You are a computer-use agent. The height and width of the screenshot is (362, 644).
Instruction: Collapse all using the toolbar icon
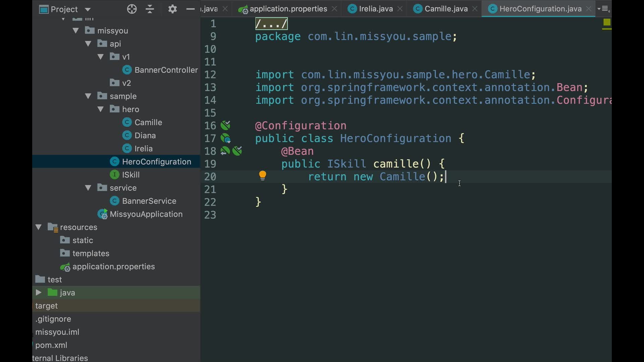click(150, 9)
